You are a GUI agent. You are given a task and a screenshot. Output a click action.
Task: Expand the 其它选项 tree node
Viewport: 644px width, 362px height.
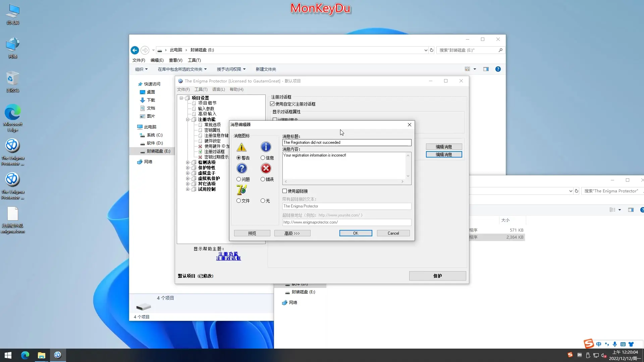coord(188,184)
